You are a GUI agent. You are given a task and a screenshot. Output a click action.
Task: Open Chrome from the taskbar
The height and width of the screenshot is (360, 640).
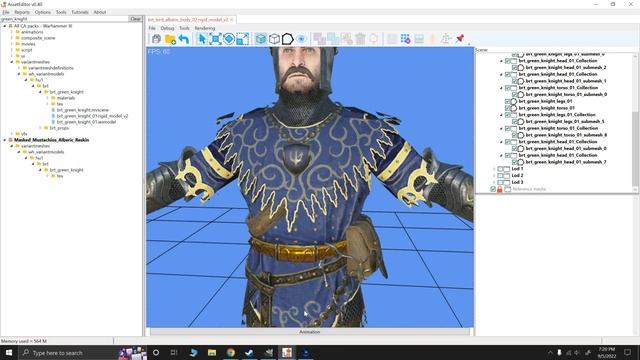(231, 353)
